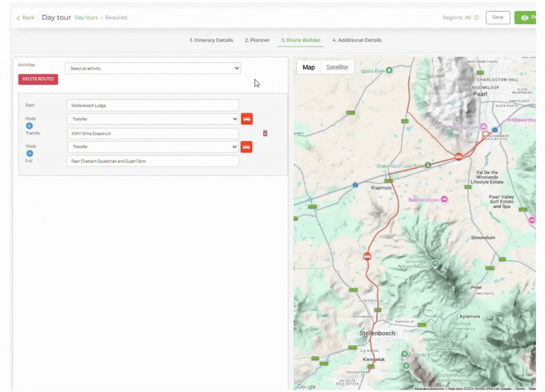Edit the KWV Wine Emporium transfer field

(x=153, y=134)
